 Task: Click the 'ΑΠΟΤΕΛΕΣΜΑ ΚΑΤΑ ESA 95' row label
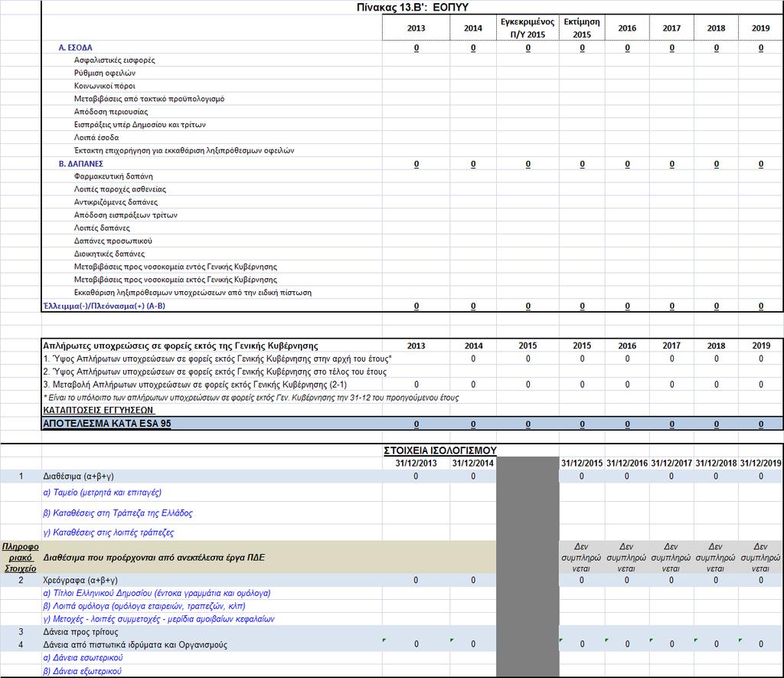click(107, 424)
